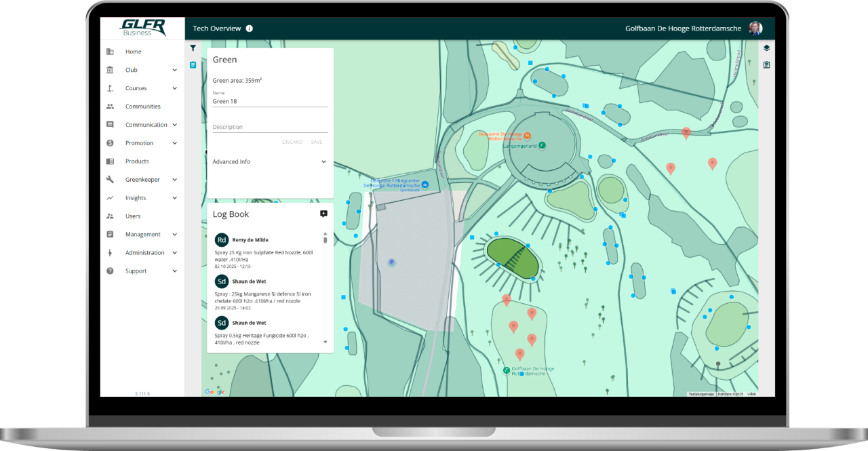The height and width of the screenshot is (451, 868).
Task: Open the user profile avatar
Action: point(755,28)
